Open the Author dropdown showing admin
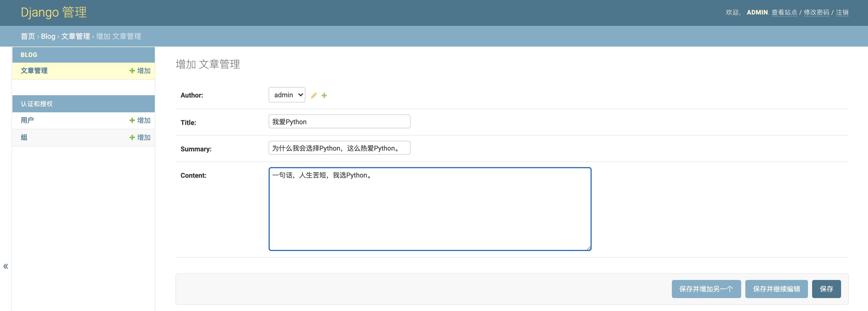Screen dimensions: 868x311 (287, 95)
